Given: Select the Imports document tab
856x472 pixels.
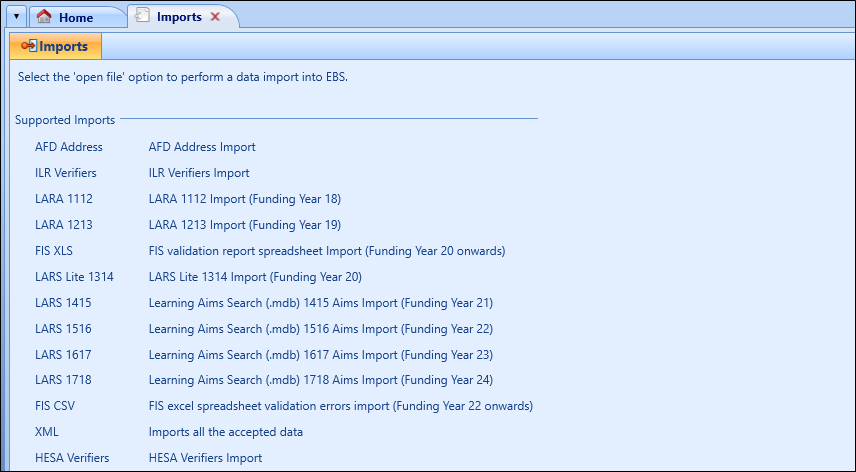Looking at the screenshot, I should point(182,17).
